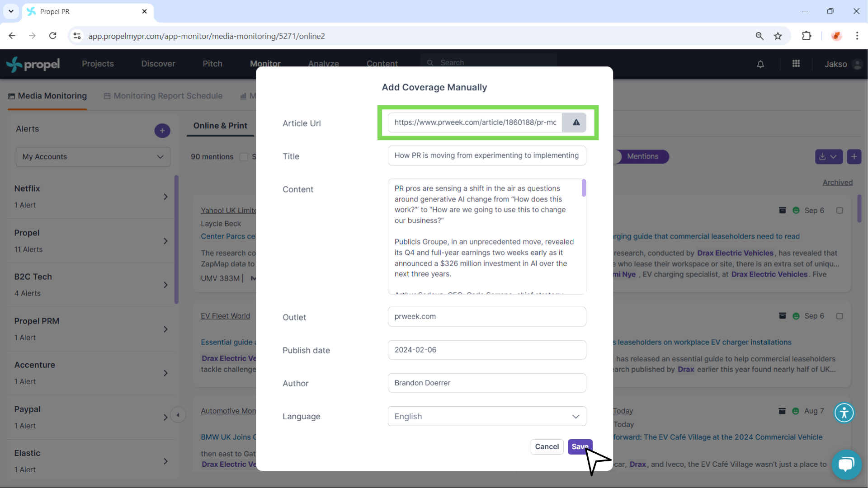Open the notifications bell

point(760,64)
